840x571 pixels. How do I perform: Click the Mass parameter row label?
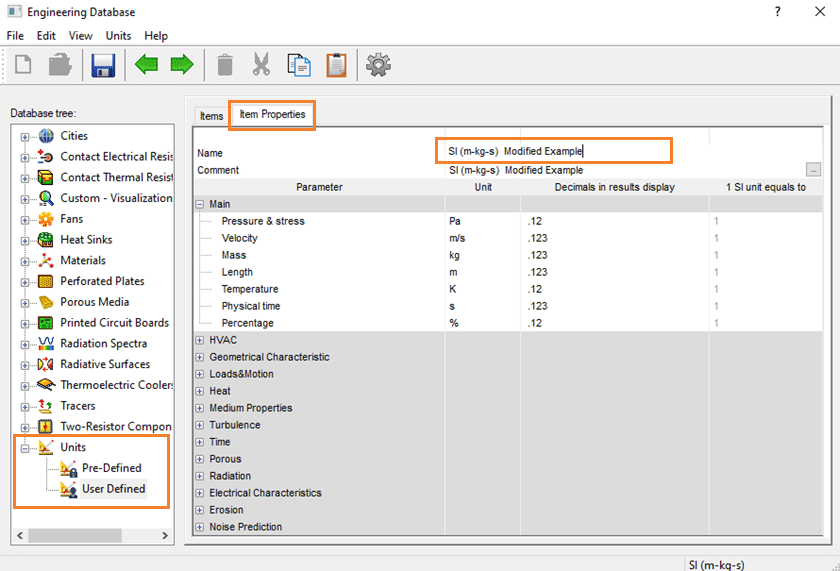[234, 256]
